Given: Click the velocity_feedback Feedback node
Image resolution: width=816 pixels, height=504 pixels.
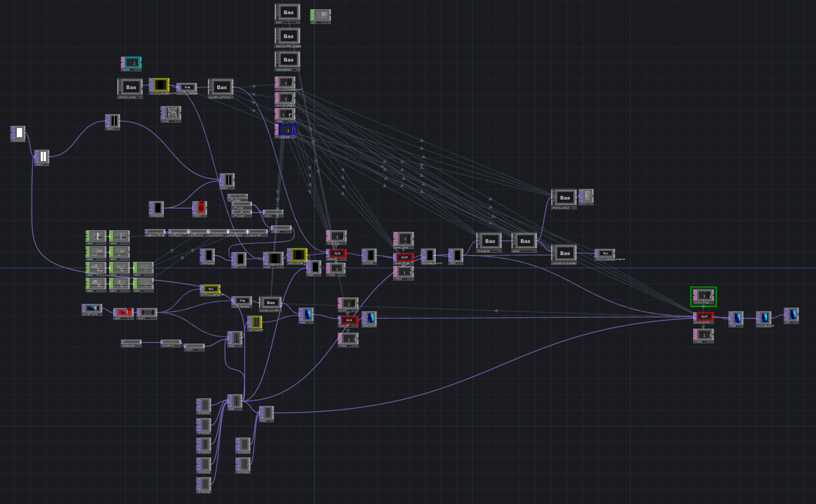Looking at the screenshot, I should coord(187,87).
